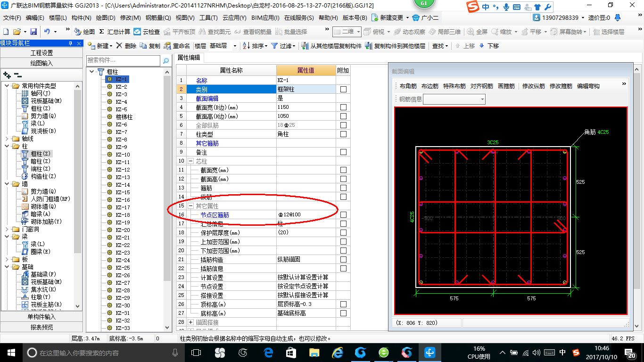Open 工具(T) menu
Screen dimensions: 644x362
208,18
